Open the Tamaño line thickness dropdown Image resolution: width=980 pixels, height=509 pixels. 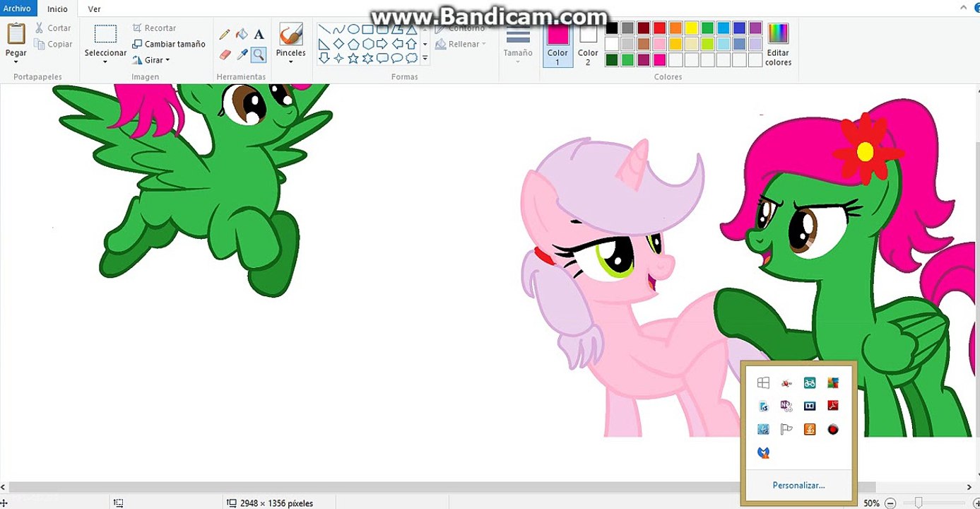(x=518, y=44)
